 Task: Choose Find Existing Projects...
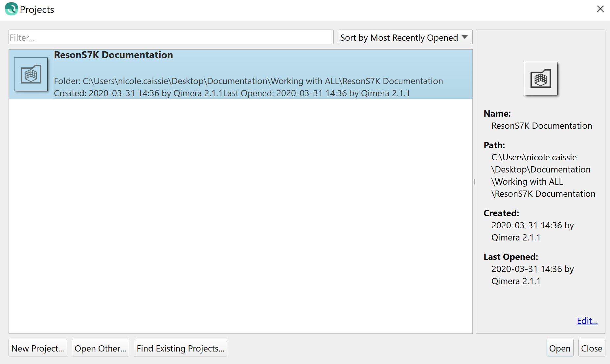[180, 348]
